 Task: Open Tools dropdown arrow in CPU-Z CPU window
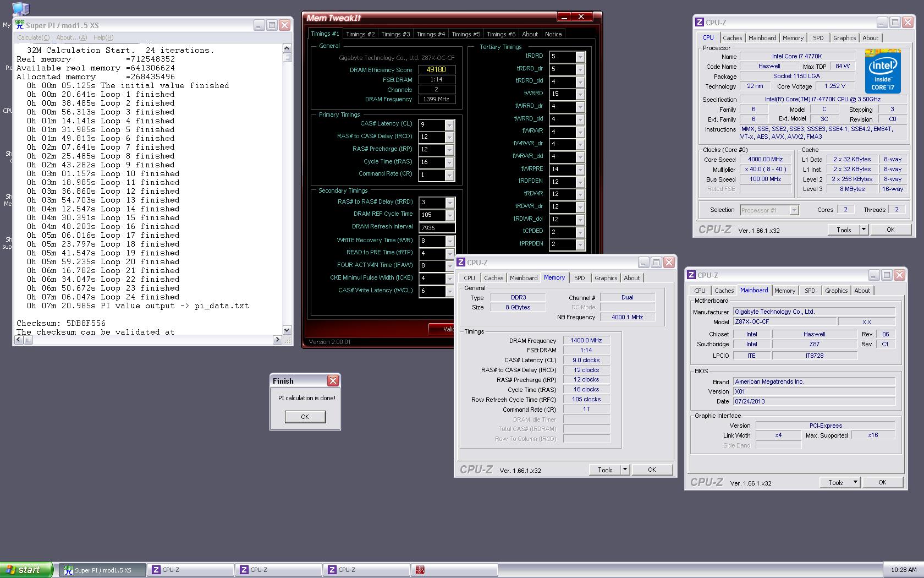click(864, 230)
